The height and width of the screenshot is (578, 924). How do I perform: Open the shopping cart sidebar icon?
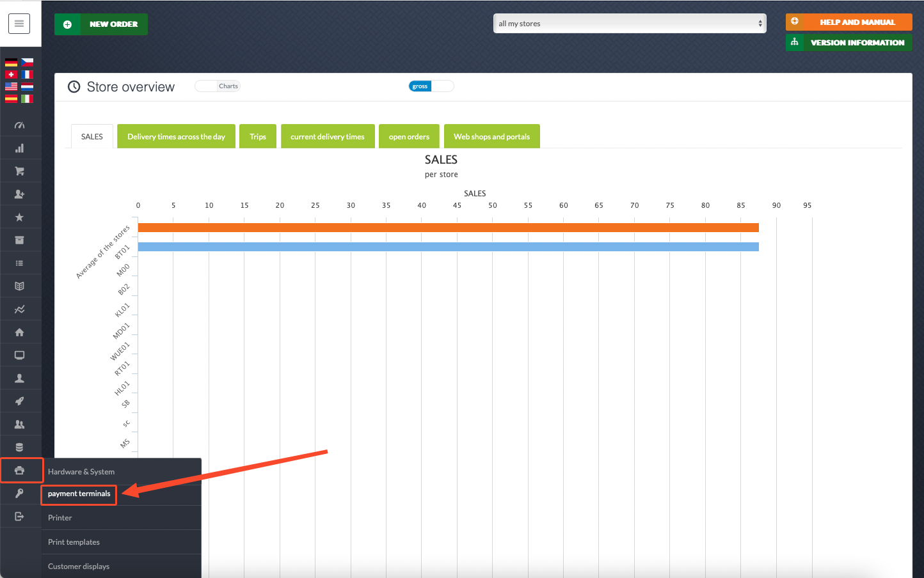tap(20, 171)
